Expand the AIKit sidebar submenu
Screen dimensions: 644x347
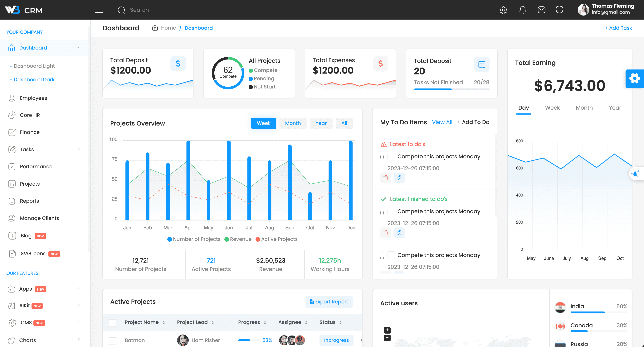[x=79, y=305]
